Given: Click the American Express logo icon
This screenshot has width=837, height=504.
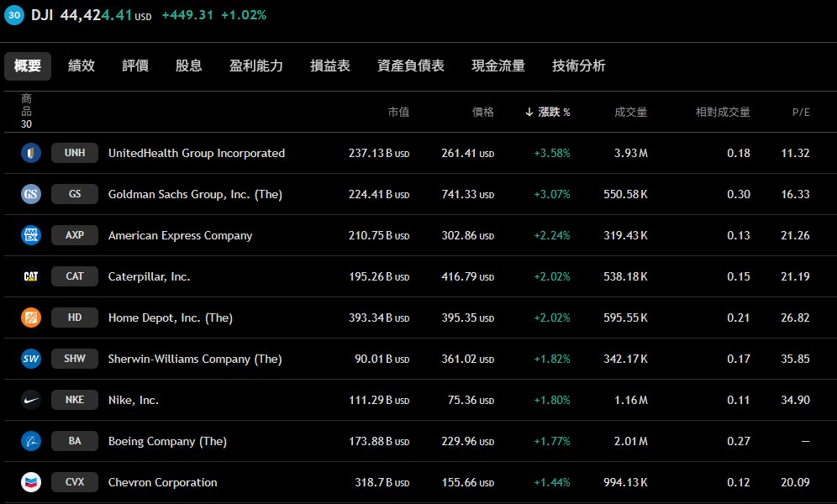Looking at the screenshot, I should 31,235.
